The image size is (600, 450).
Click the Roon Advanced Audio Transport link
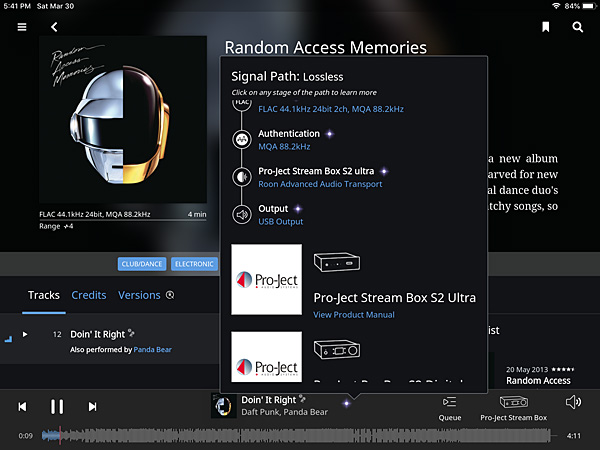click(x=320, y=184)
